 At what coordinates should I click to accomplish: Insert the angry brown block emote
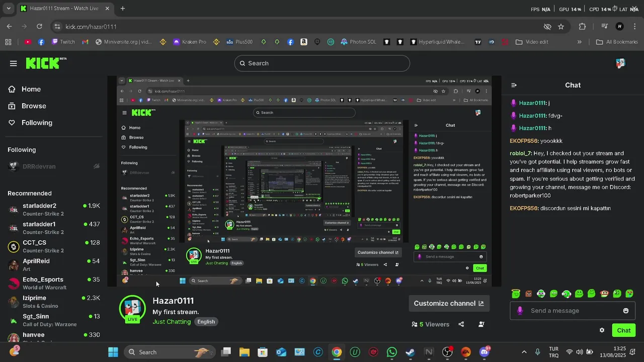click(x=528, y=294)
